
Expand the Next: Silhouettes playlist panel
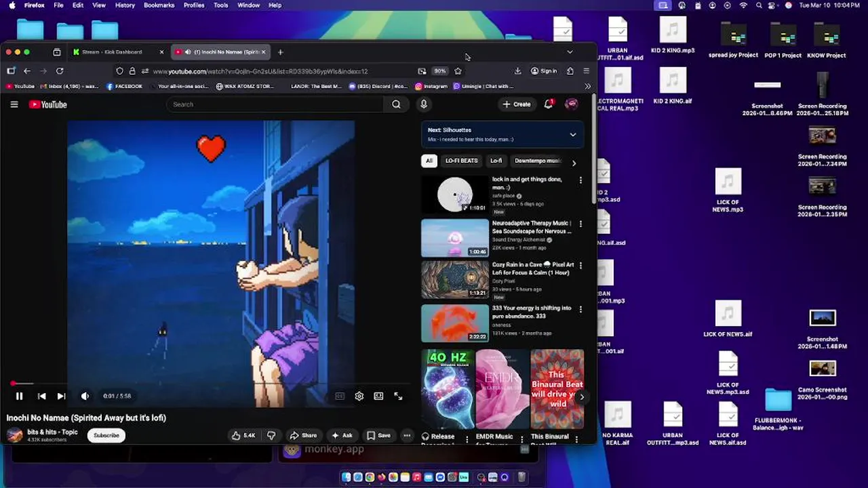tap(573, 134)
